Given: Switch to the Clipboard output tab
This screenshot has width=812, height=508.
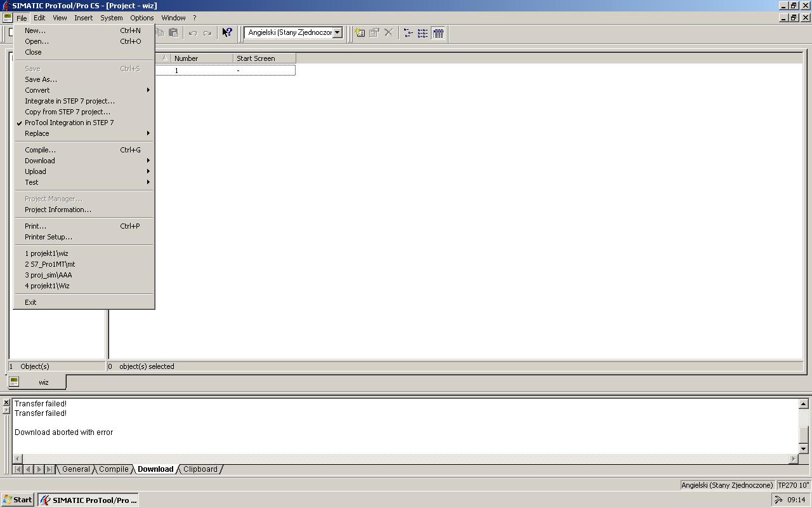Looking at the screenshot, I should pyautogui.click(x=200, y=469).
